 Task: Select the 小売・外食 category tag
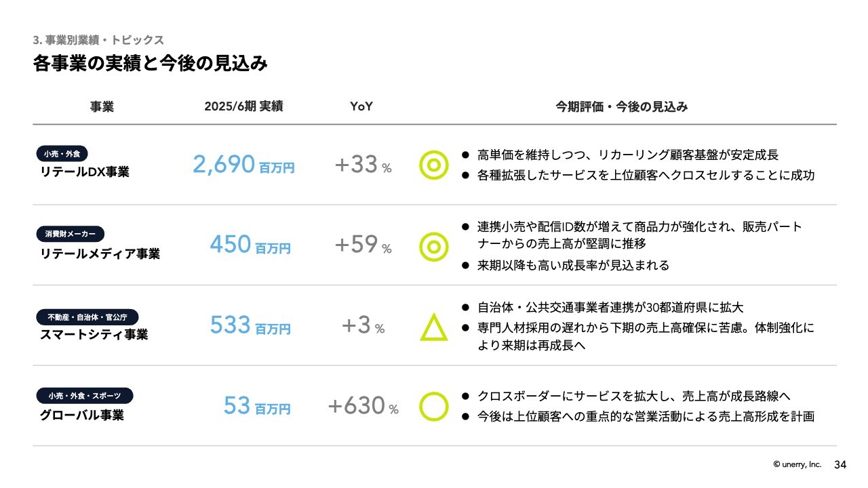pos(62,154)
